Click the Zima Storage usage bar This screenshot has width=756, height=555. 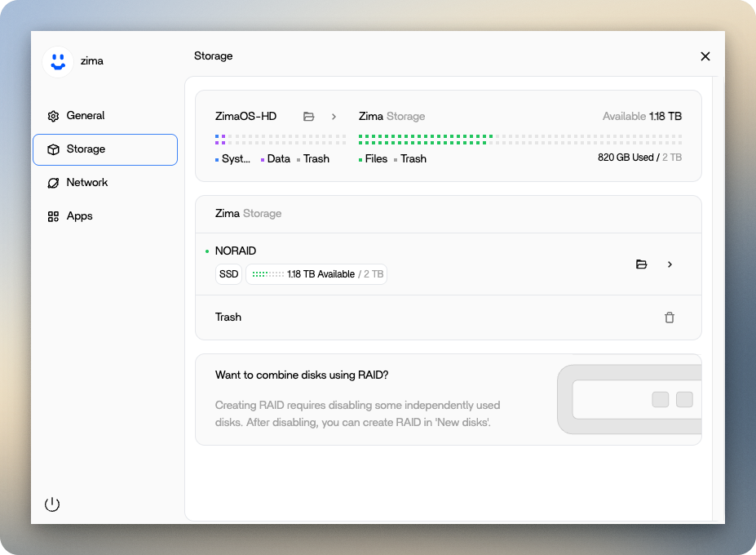pyautogui.click(x=519, y=140)
